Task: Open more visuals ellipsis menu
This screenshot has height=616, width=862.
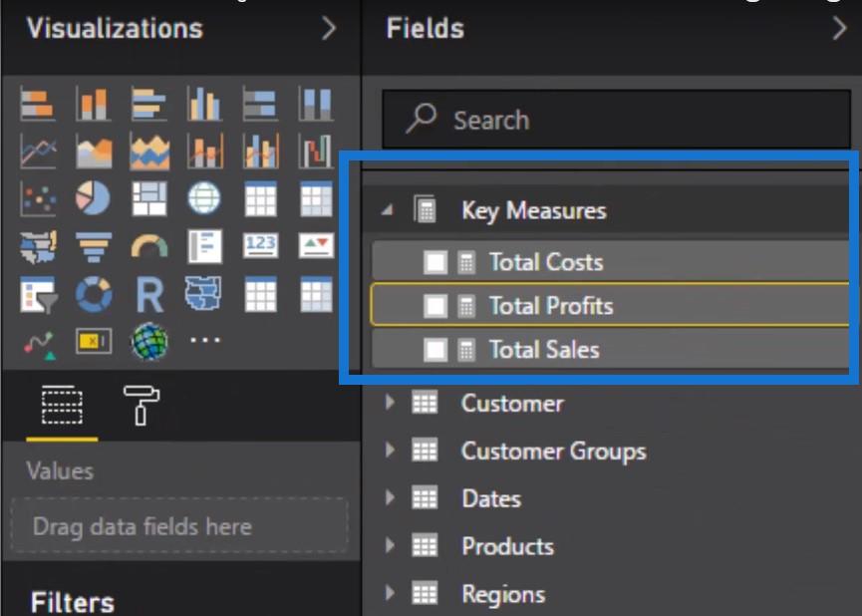Action: point(205,341)
